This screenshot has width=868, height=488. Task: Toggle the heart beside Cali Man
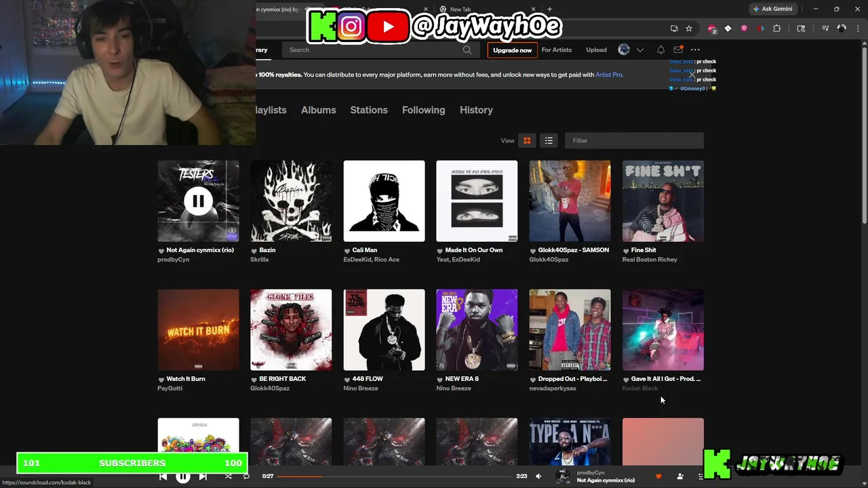(x=347, y=250)
